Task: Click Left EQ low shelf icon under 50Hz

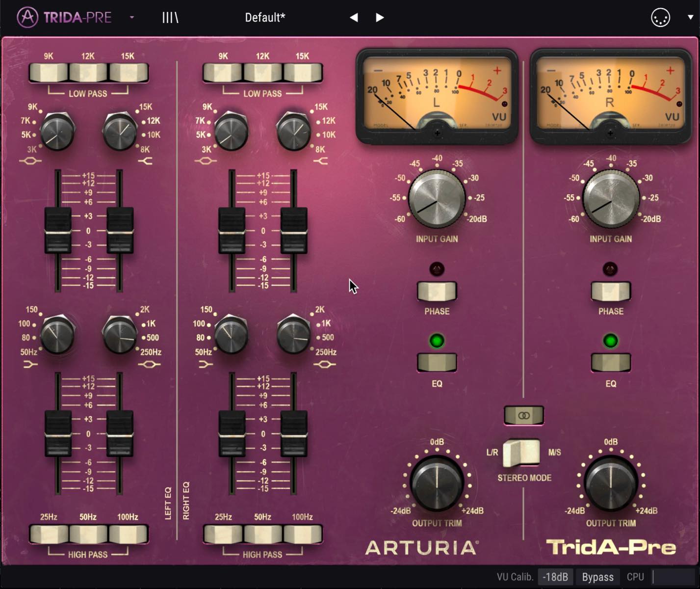Action: pyautogui.click(x=30, y=364)
